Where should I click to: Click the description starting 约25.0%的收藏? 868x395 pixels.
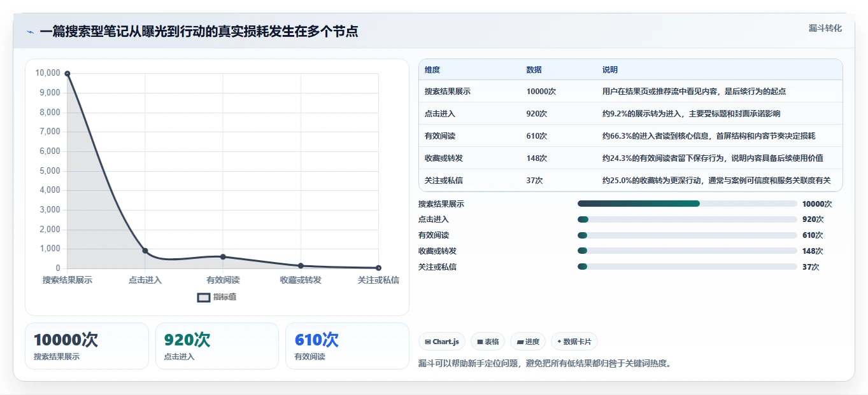pyautogui.click(x=716, y=181)
